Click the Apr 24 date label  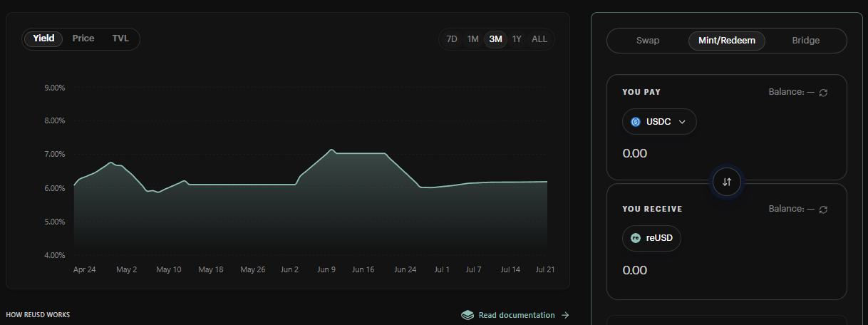tap(84, 270)
